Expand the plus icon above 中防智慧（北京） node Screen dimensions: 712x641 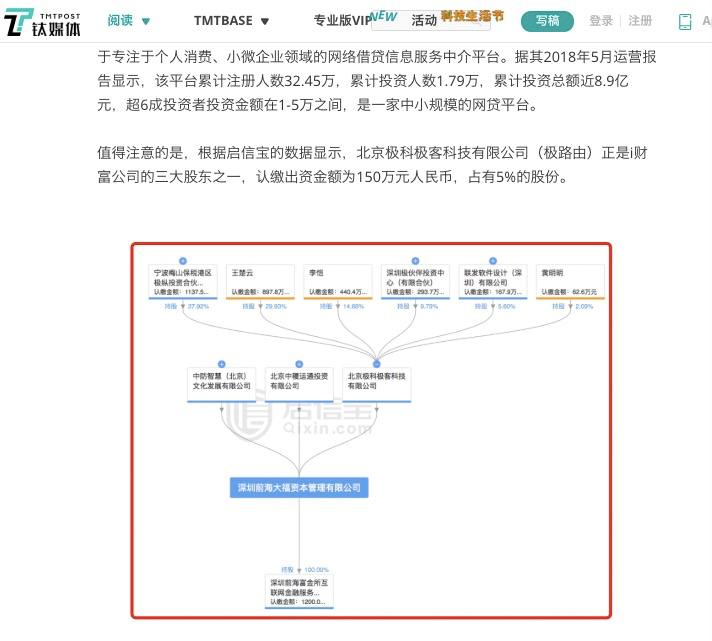click(x=222, y=364)
